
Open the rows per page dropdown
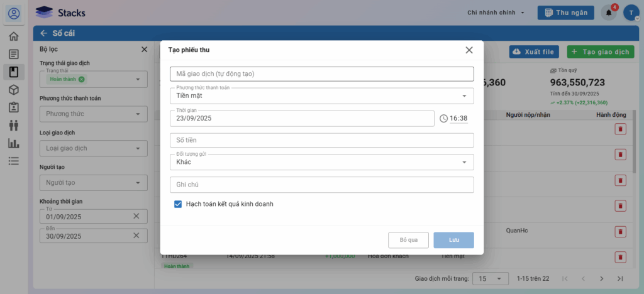click(491, 278)
